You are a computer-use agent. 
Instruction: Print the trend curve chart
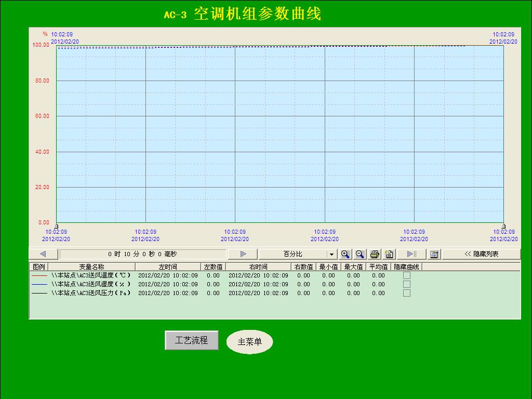(x=375, y=254)
